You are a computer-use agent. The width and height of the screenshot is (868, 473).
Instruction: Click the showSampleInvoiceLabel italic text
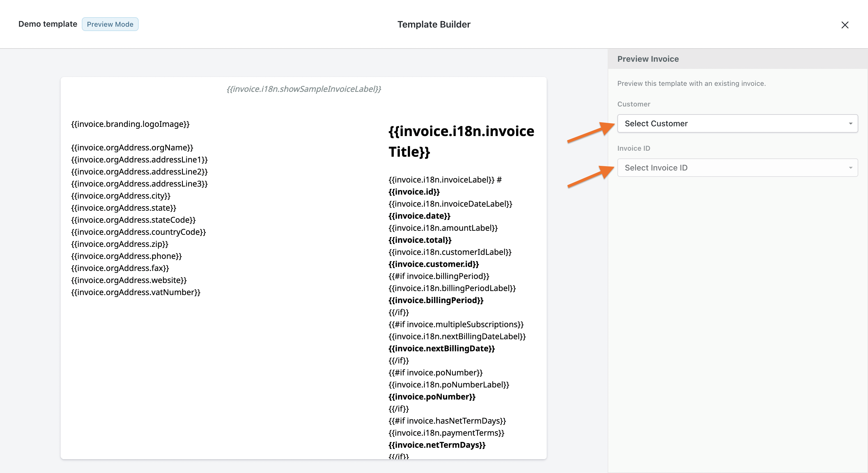304,89
